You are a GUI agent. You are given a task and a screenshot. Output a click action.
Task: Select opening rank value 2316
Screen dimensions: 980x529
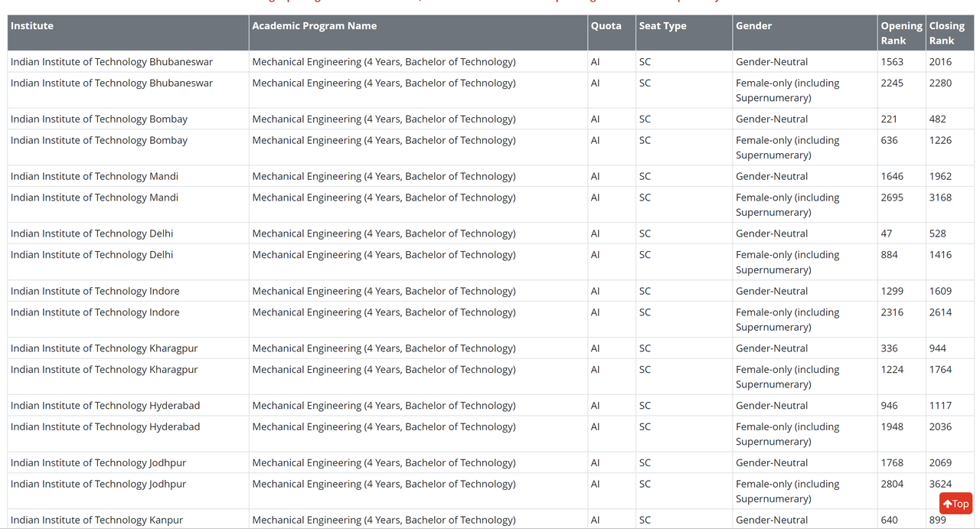892,312
